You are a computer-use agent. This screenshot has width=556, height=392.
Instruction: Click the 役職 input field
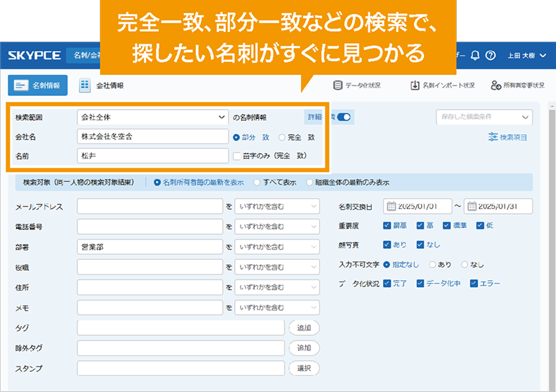tap(149, 267)
